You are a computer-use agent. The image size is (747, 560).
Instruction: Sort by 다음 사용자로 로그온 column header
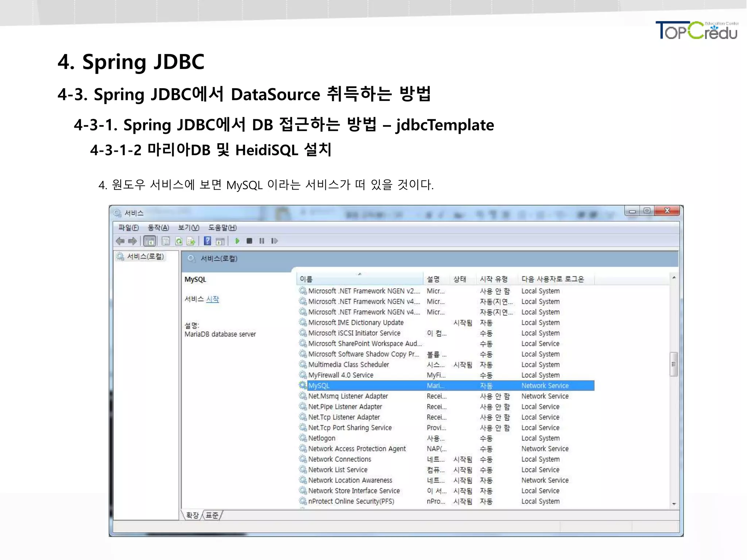pyautogui.click(x=556, y=279)
